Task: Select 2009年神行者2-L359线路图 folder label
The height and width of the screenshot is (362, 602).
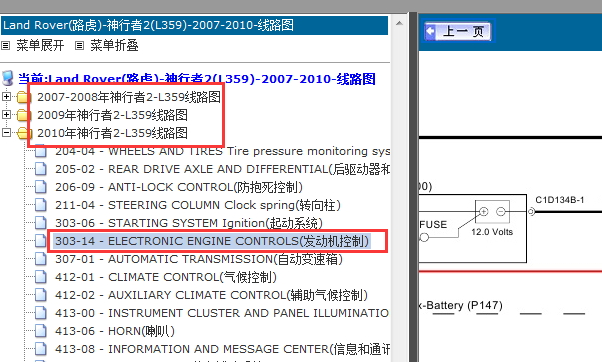Action: click(112, 115)
